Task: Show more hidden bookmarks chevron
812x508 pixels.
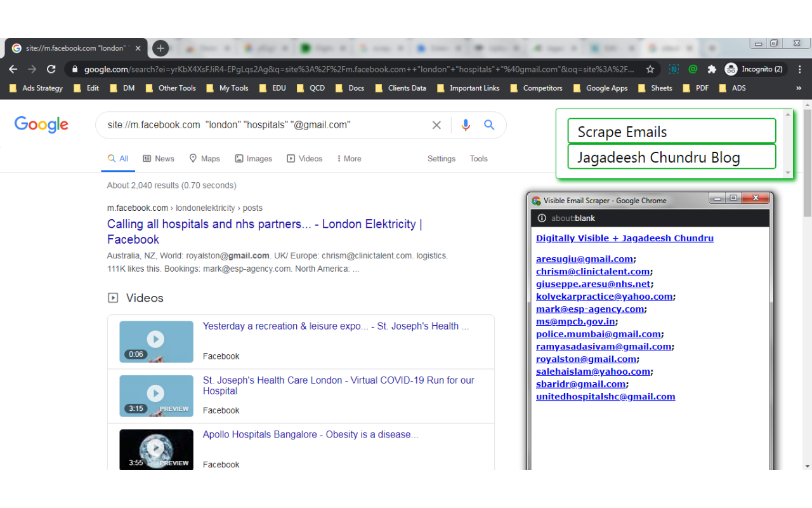Action: pyautogui.click(x=799, y=88)
